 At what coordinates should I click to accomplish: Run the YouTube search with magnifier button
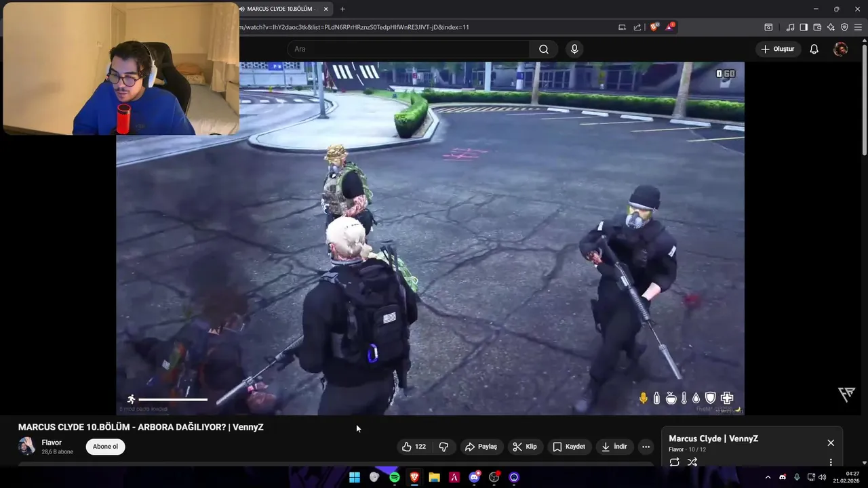pos(544,49)
